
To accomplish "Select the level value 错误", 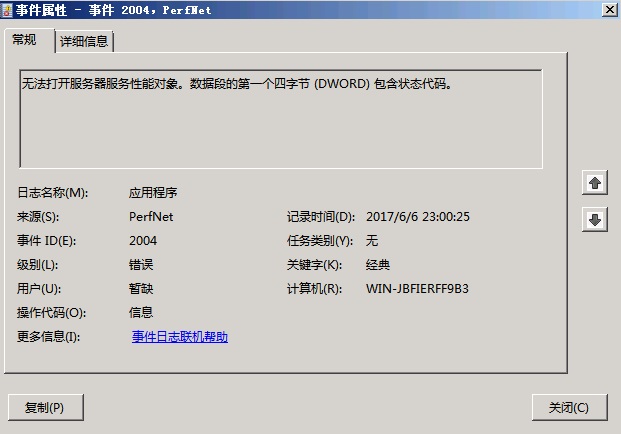I will (141, 265).
